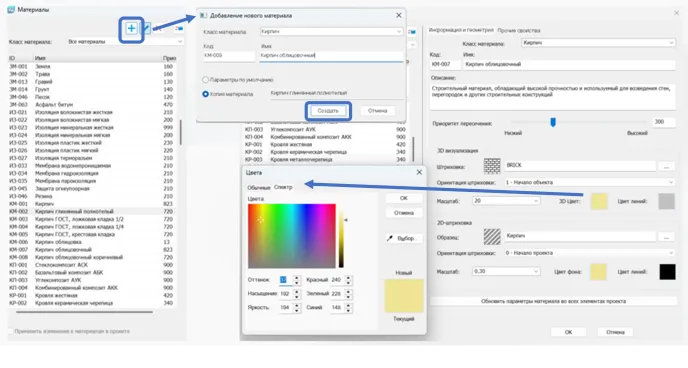Click the Материалы window title icon

coord(11,9)
